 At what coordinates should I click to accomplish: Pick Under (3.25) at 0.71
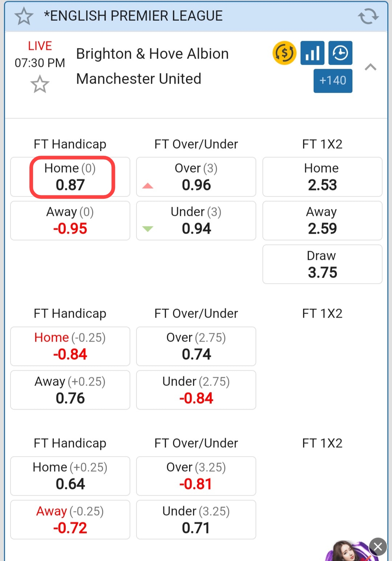196,520
